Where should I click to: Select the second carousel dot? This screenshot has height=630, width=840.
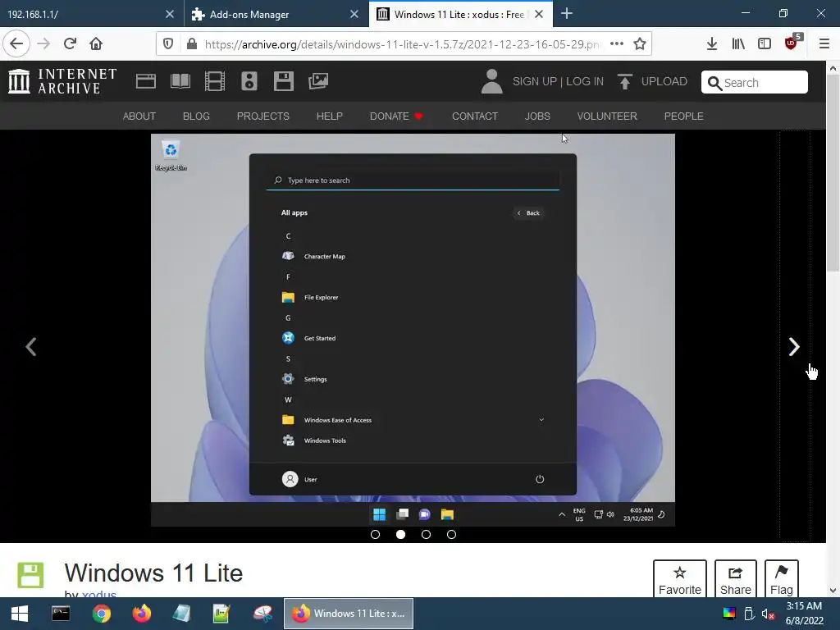point(400,534)
